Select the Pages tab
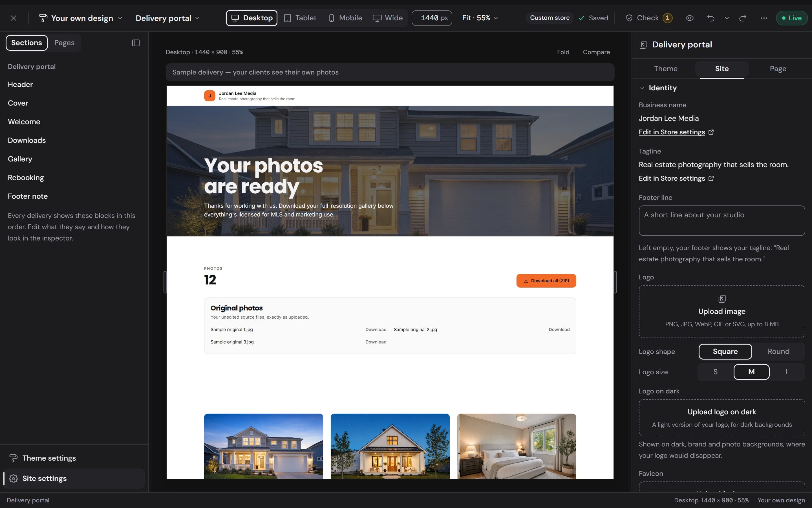The height and width of the screenshot is (508, 812). pyautogui.click(x=64, y=43)
